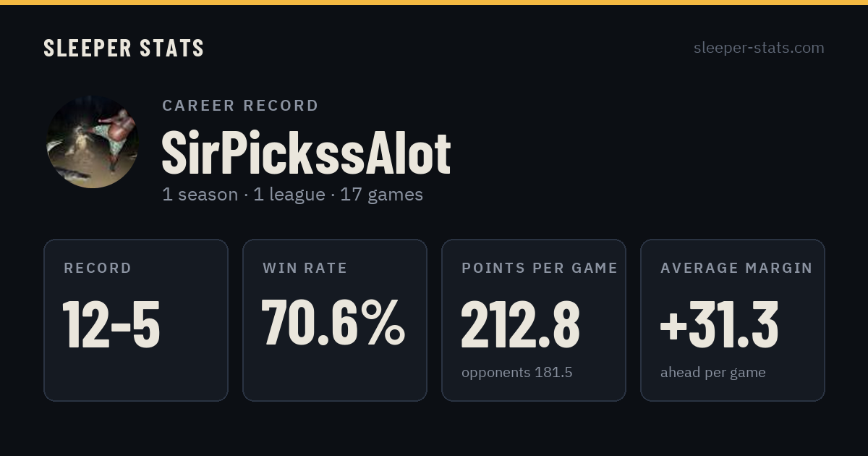Select the POINTS PER GAME card

(x=534, y=320)
